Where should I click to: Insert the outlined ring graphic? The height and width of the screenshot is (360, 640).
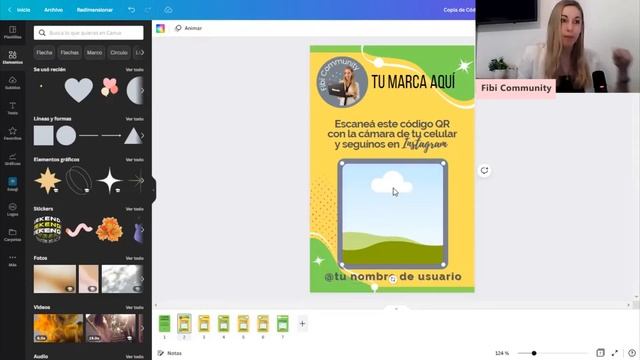coord(79,180)
